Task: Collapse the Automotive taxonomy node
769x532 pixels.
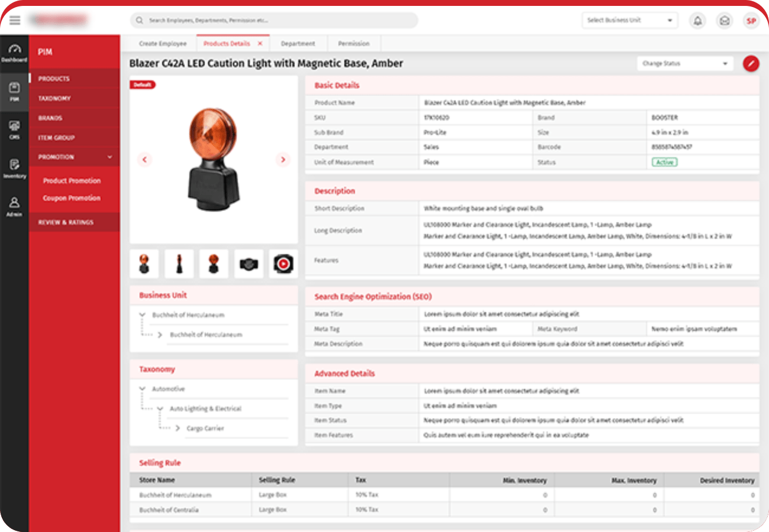Action: (143, 389)
